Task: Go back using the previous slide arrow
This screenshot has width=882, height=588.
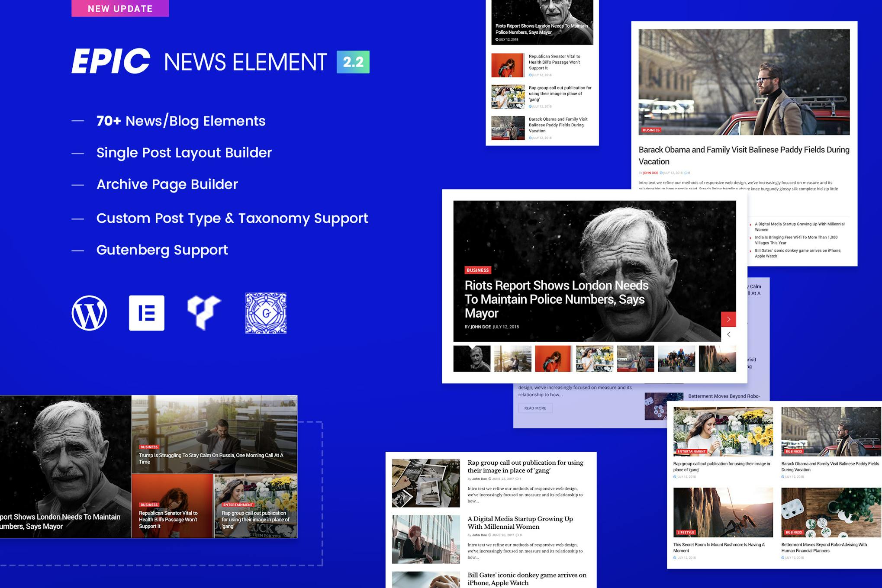Action: [x=729, y=334]
